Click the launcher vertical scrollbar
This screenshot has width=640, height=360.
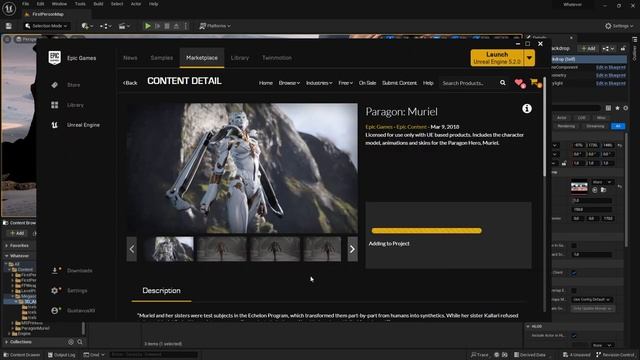(544, 127)
